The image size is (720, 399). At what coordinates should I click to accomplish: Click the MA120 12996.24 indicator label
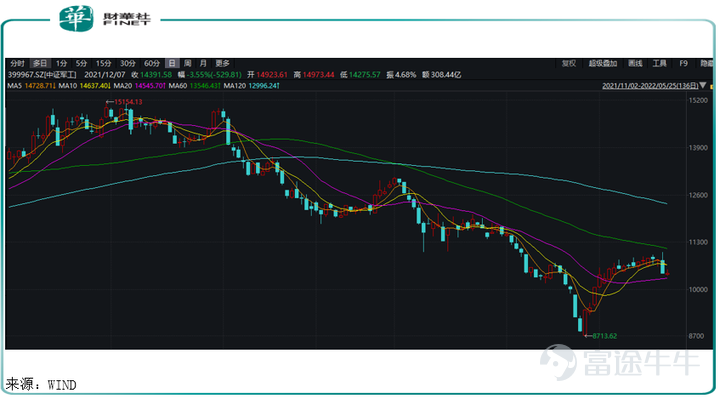coord(252,86)
